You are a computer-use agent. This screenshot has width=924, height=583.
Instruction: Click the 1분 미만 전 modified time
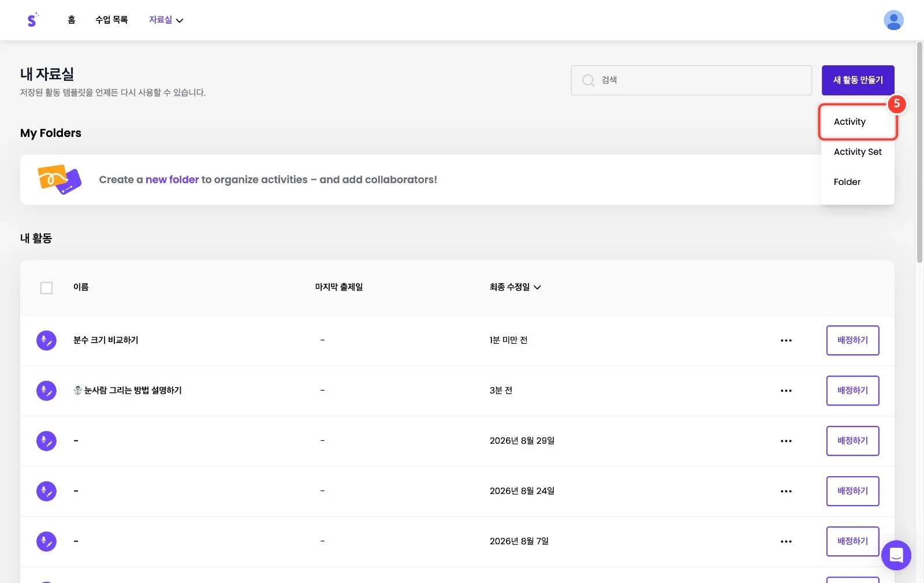click(509, 340)
